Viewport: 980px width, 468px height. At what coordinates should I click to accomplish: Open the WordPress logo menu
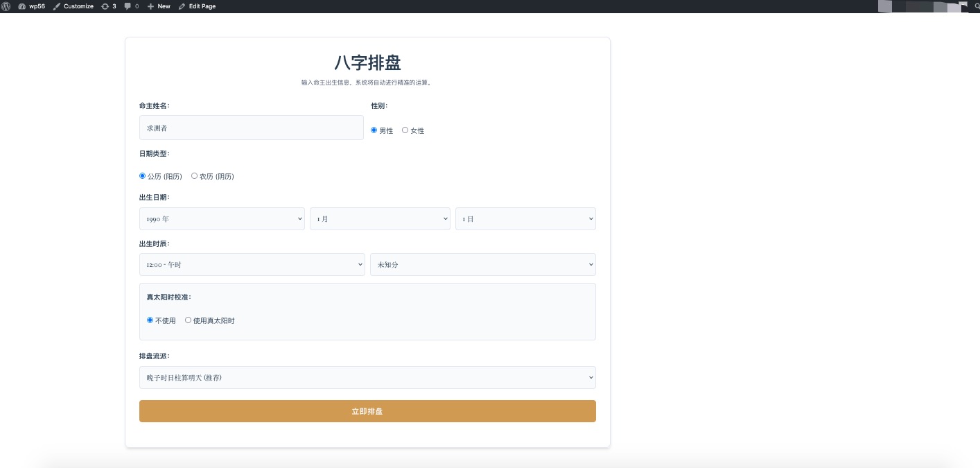6,6
